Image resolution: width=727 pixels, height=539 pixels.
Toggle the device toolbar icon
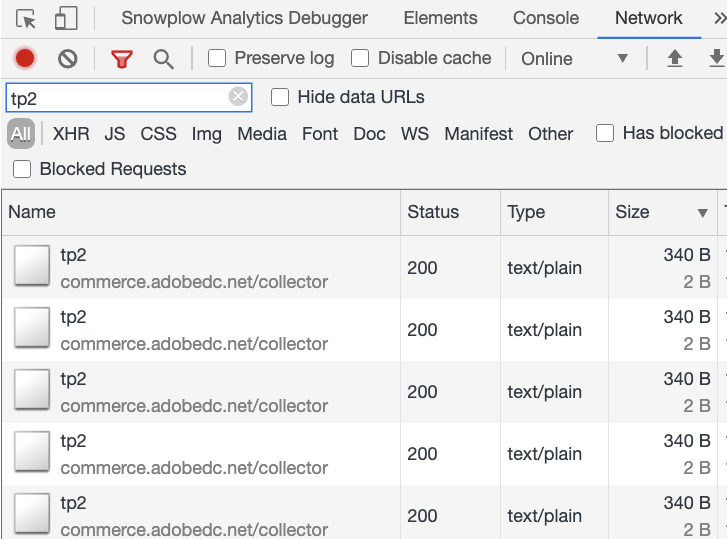[x=66, y=19]
